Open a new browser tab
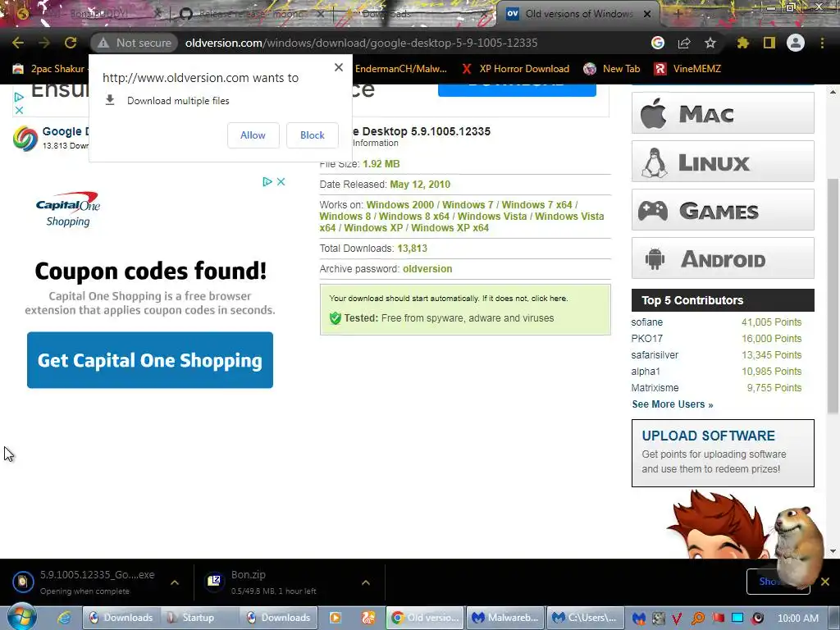Viewport: 840px width, 630px height. point(678,14)
